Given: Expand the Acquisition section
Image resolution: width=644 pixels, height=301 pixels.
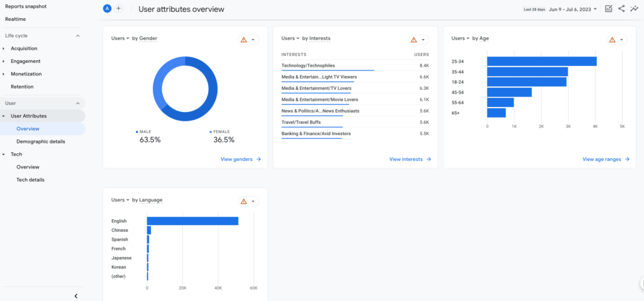Looking at the screenshot, I should [25, 48].
